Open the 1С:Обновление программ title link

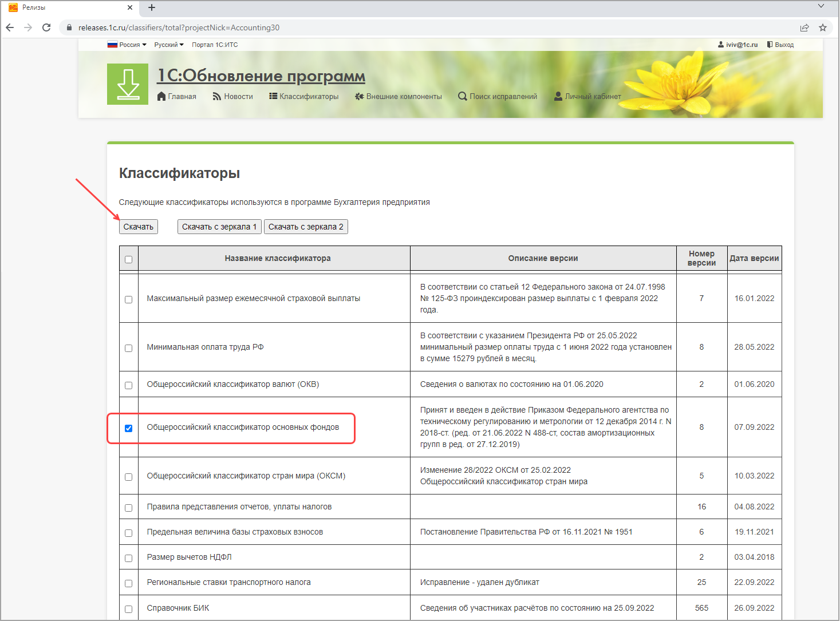(261, 76)
